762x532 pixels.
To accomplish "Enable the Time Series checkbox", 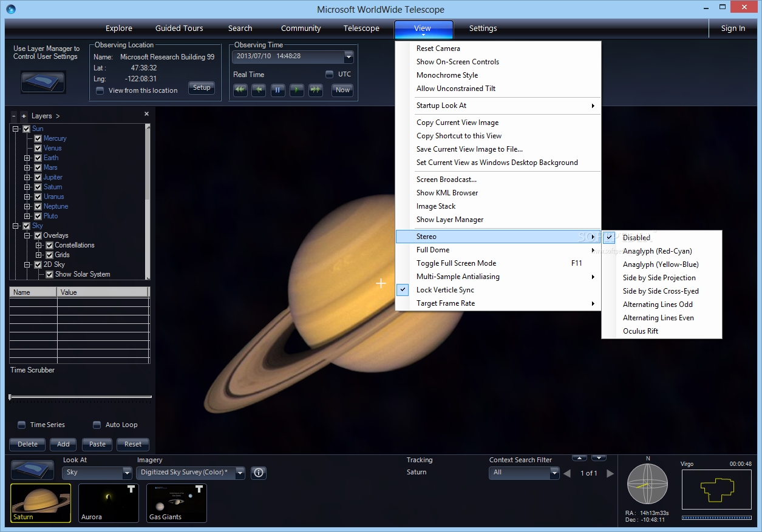I will pyautogui.click(x=22, y=425).
